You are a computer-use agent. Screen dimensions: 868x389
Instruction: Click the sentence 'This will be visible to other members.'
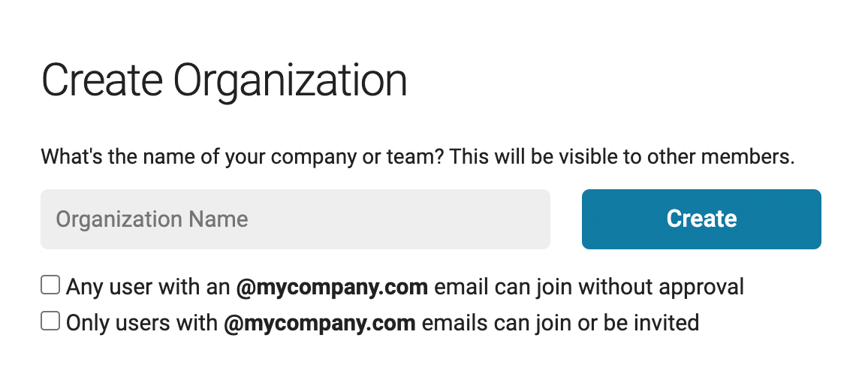(622, 157)
